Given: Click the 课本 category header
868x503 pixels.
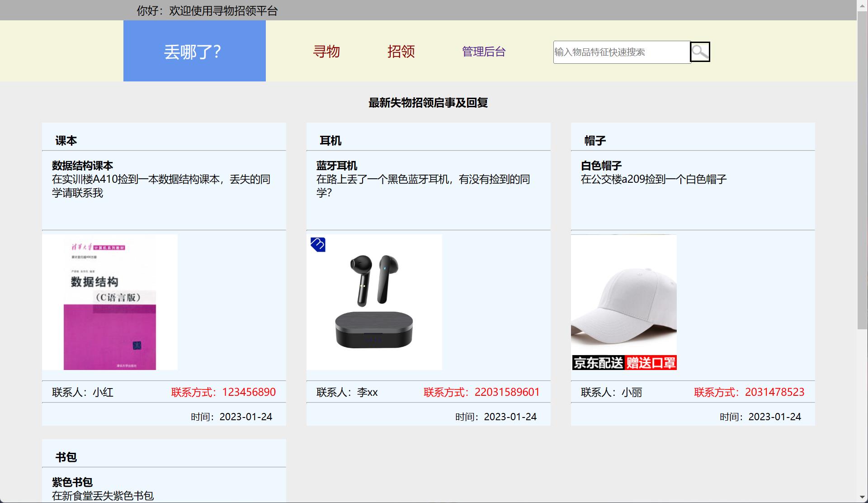Looking at the screenshot, I should click(x=65, y=140).
